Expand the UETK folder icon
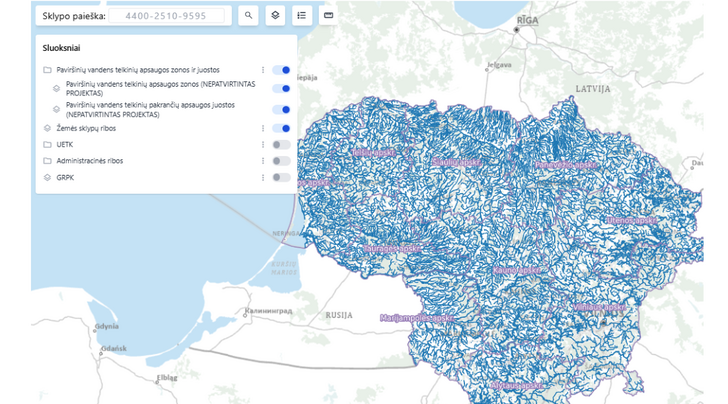The height and width of the screenshot is (404, 728). pos(47,145)
